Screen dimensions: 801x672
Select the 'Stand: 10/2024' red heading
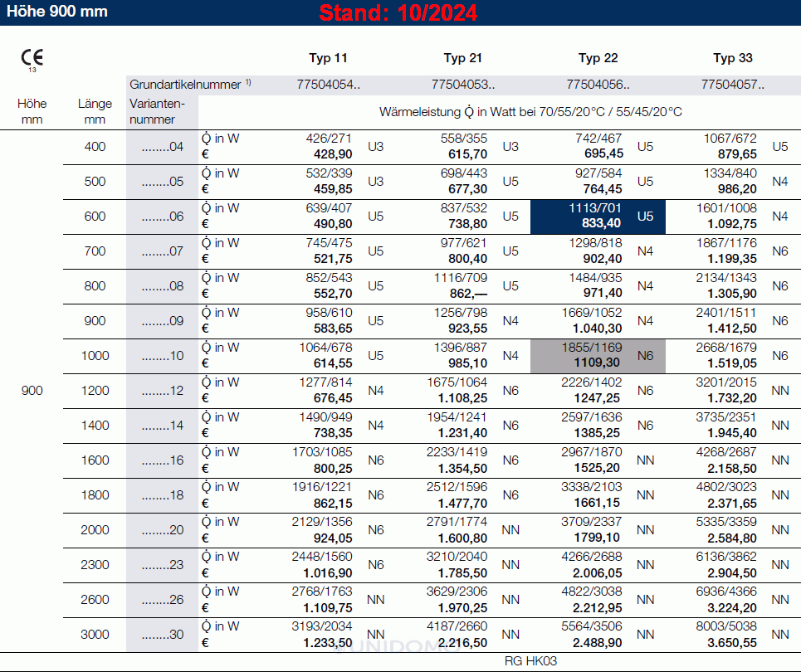[398, 13]
